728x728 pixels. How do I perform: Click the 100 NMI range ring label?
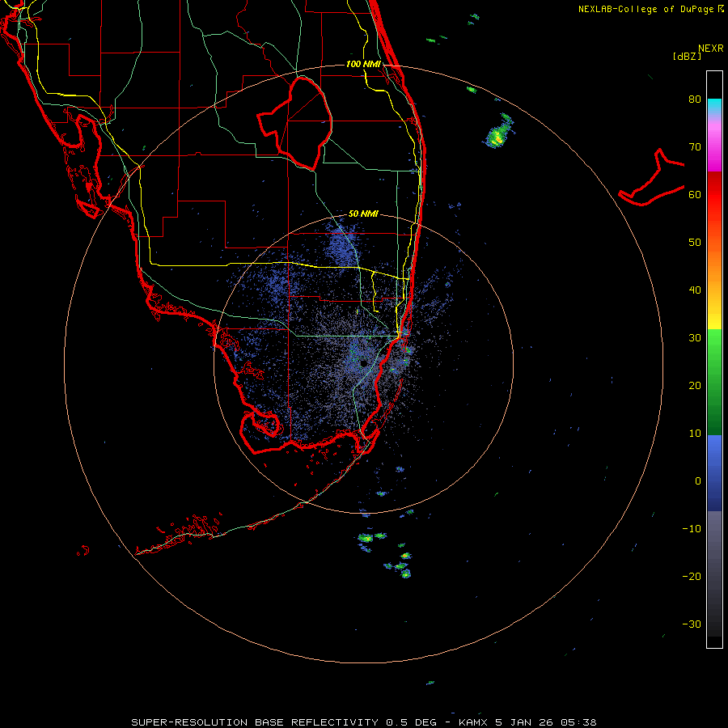363,64
